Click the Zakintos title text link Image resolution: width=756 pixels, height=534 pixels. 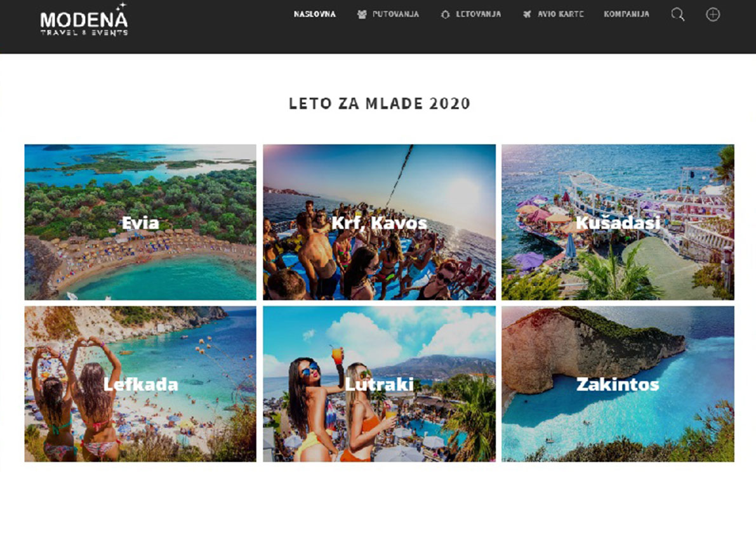[618, 384]
